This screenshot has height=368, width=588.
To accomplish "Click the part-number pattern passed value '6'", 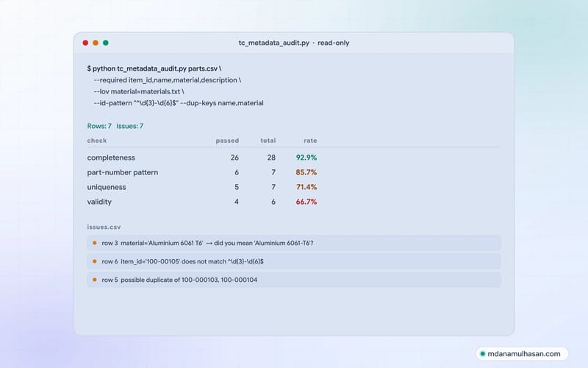I will (237, 172).
